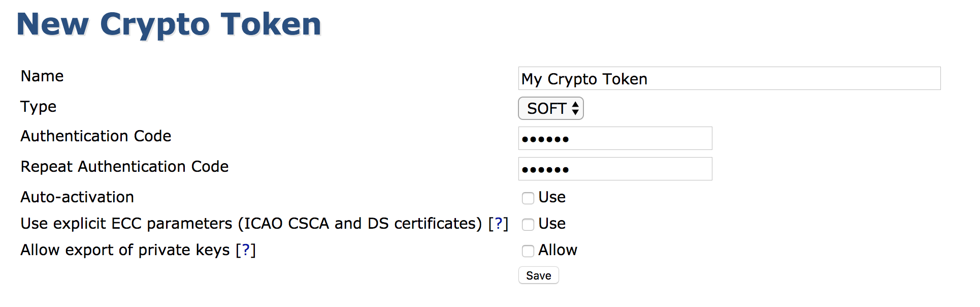Click the Type field label

click(38, 107)
